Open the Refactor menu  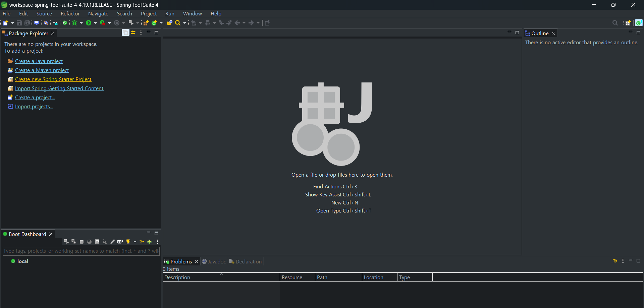(70, 14)
